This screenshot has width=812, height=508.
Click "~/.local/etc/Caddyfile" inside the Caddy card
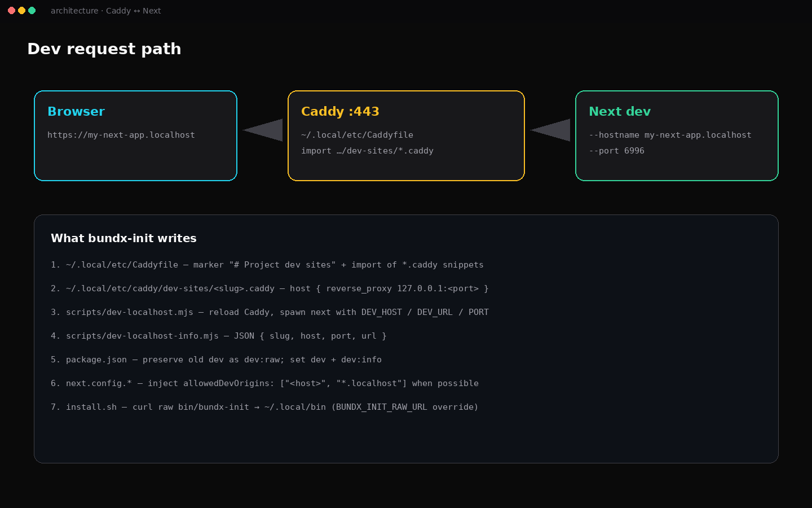pos(357,135)
